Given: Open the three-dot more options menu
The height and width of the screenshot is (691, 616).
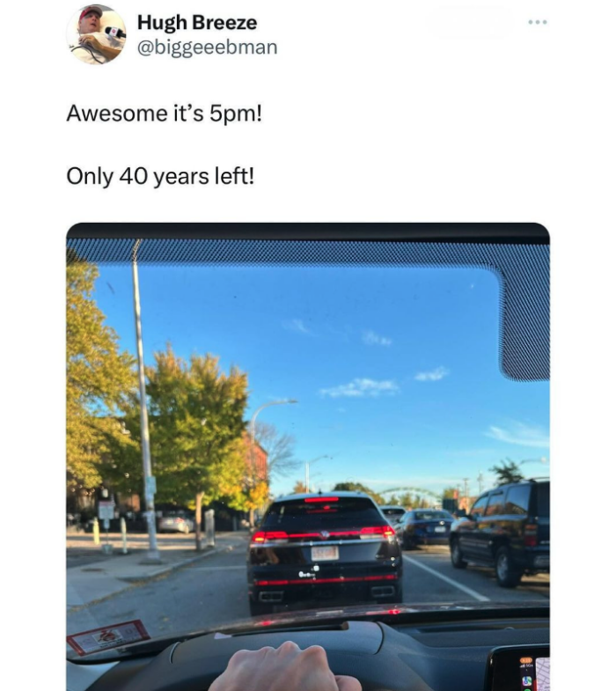Looking at the screenshot, I should click(538, 22).
